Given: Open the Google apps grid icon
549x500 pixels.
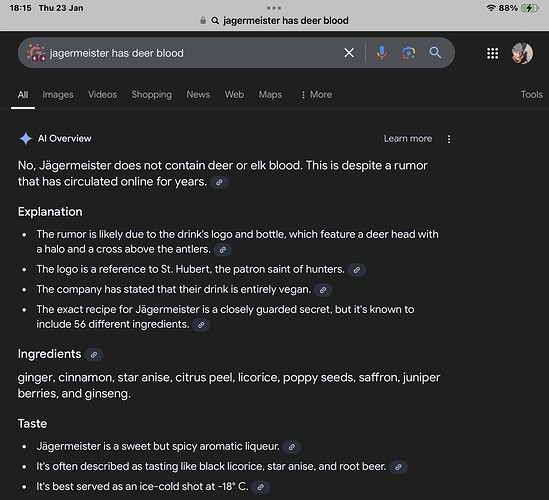Looking at the screenshot, I should (492, 53).
